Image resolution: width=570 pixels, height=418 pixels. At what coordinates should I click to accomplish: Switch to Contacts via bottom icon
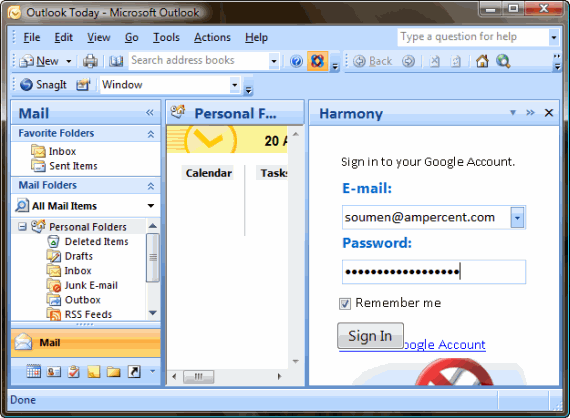click(x=54, y=371)
